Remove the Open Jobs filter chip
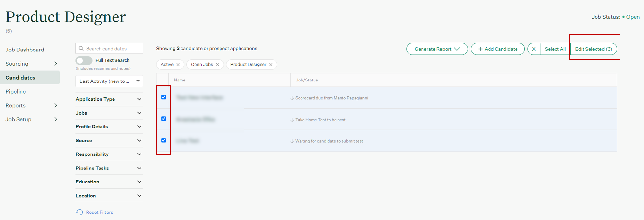Image resolution: width=644 pixels, height=220 pixels. pos(218,65)
